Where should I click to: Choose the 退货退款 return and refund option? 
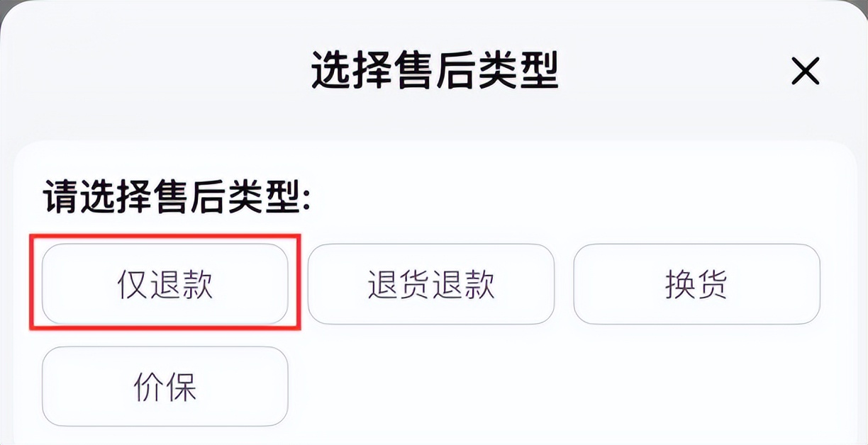430,284
